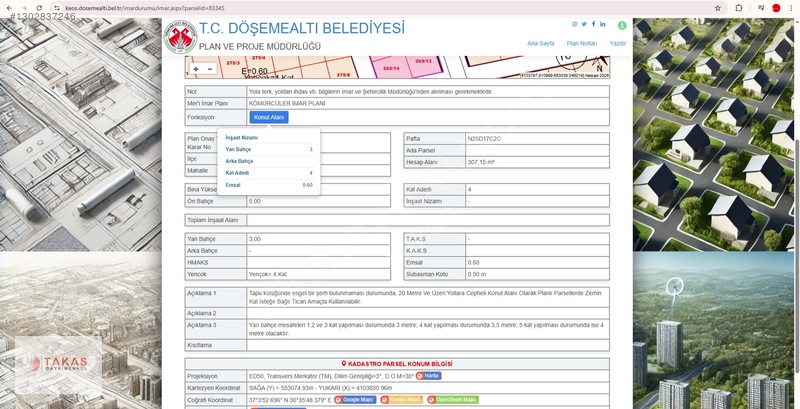
Task: Click the T.C. DÖŞEMEALTI BELEDİYESİ title
Action: 302,28
